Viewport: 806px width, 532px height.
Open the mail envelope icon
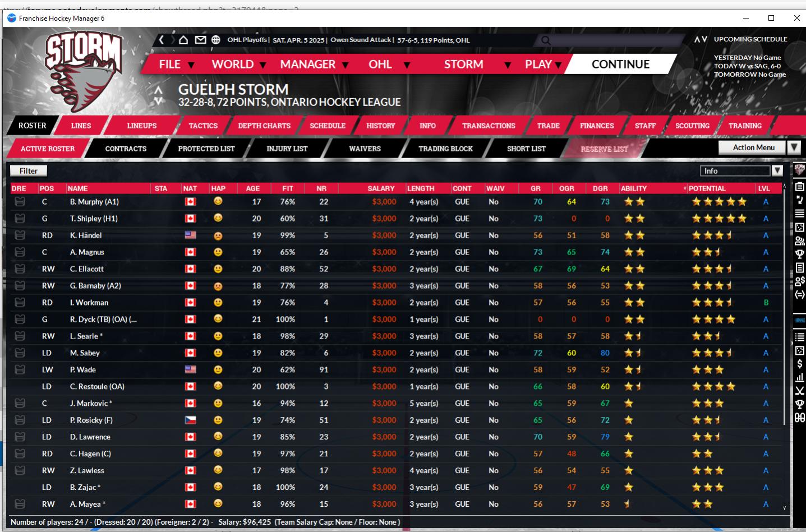(x=200, y=40)
